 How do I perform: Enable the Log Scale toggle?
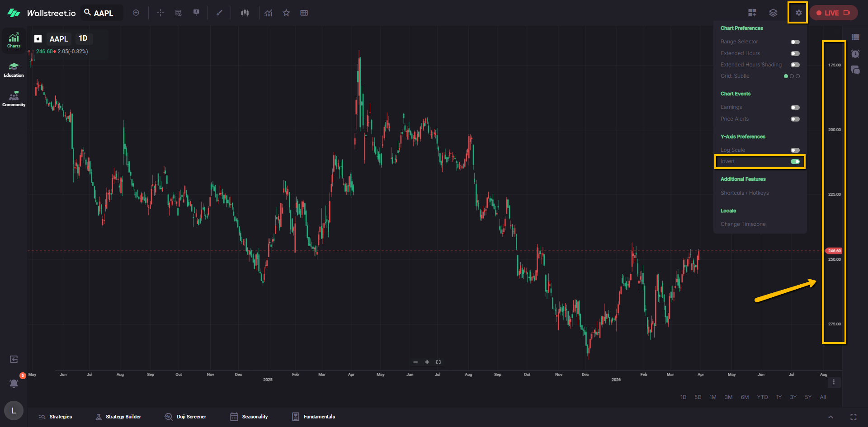795,150
